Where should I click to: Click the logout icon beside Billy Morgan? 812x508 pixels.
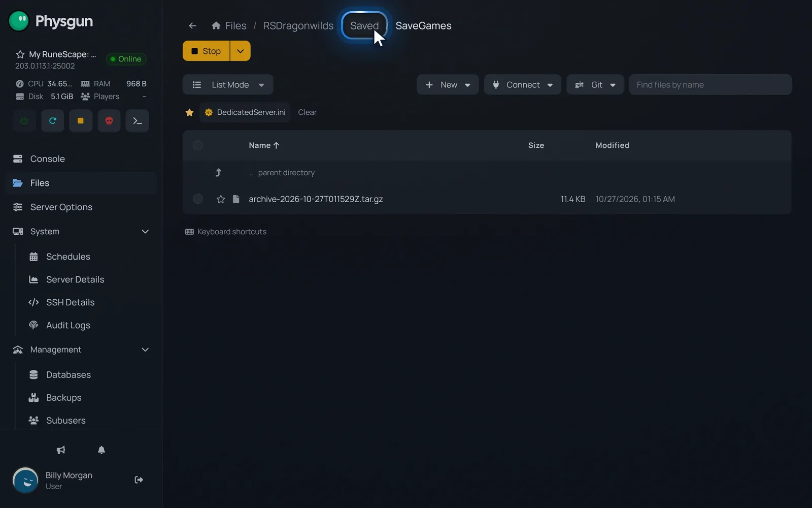tap(139, 480)
